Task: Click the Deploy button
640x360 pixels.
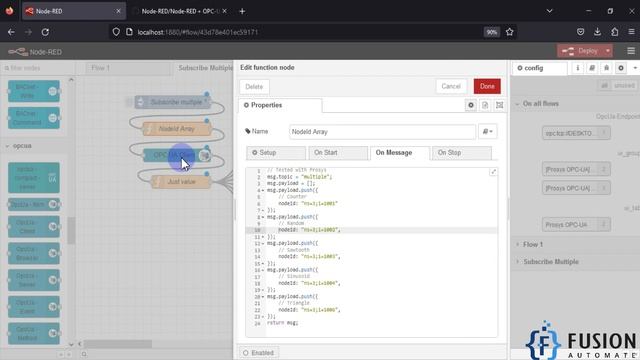Action: (x=580, y=51)
